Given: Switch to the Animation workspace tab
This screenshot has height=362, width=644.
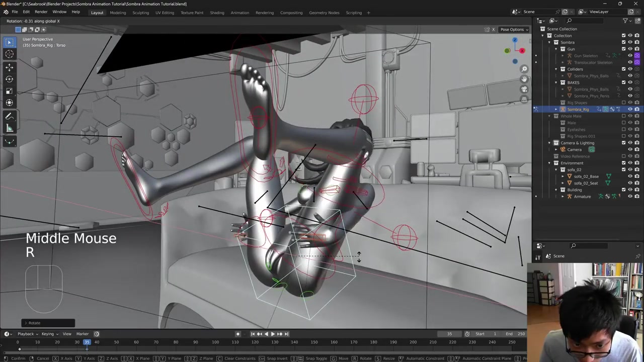Looking at the screenshot, I should [x=239, y=13].
